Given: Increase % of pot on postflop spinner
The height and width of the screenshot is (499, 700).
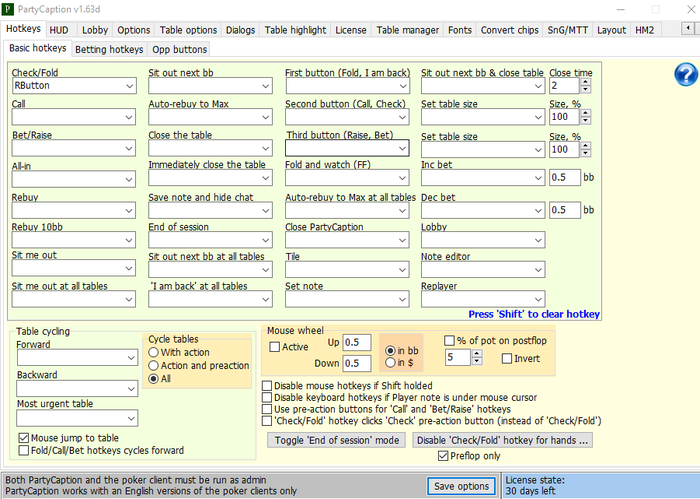Looking at the screenshot, I should coord(477,353).
